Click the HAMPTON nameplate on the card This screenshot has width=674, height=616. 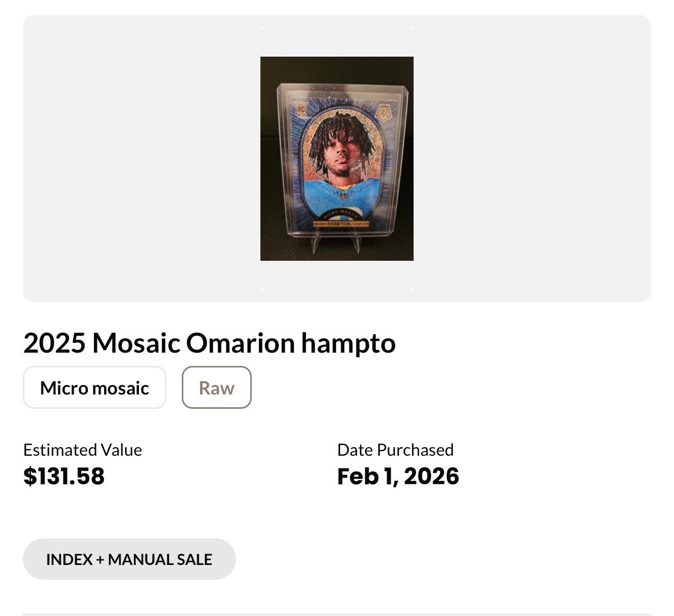[x=341, y=224]
